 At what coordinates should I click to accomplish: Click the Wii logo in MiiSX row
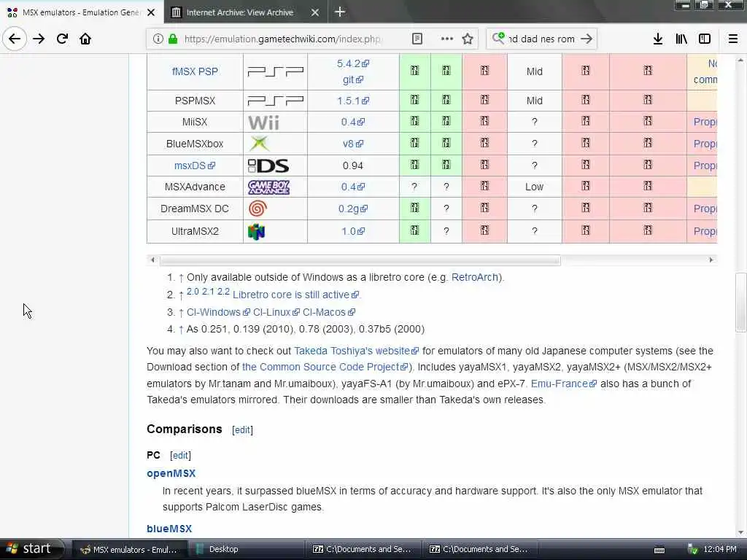click(263, 122)
